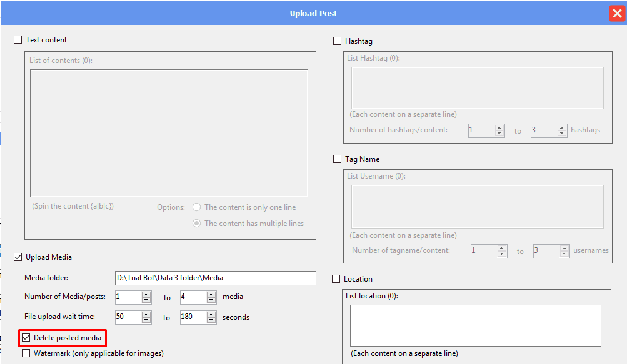The image size is (627, 364).
Task: Click the List location text box
Action: pyautogui.click(x=475, y=325)
